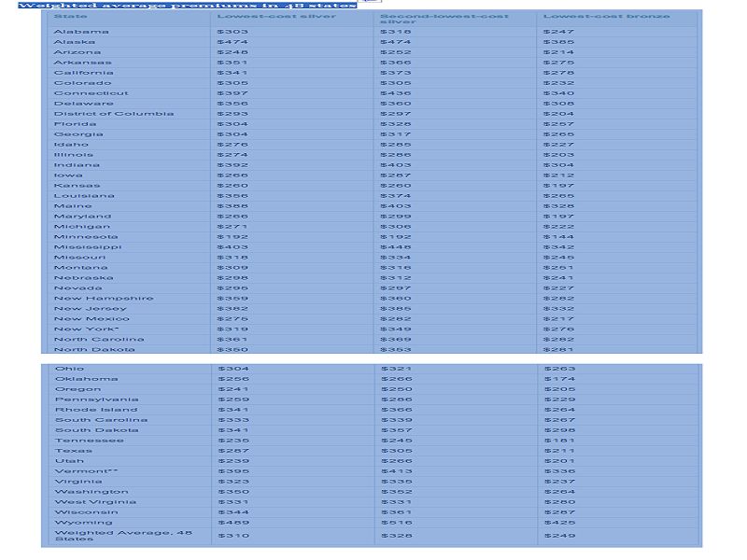Select the 'New Hampshire' state cell
Image resolution: width=747 pixels, height=560 pixels.
coord(104,299)
